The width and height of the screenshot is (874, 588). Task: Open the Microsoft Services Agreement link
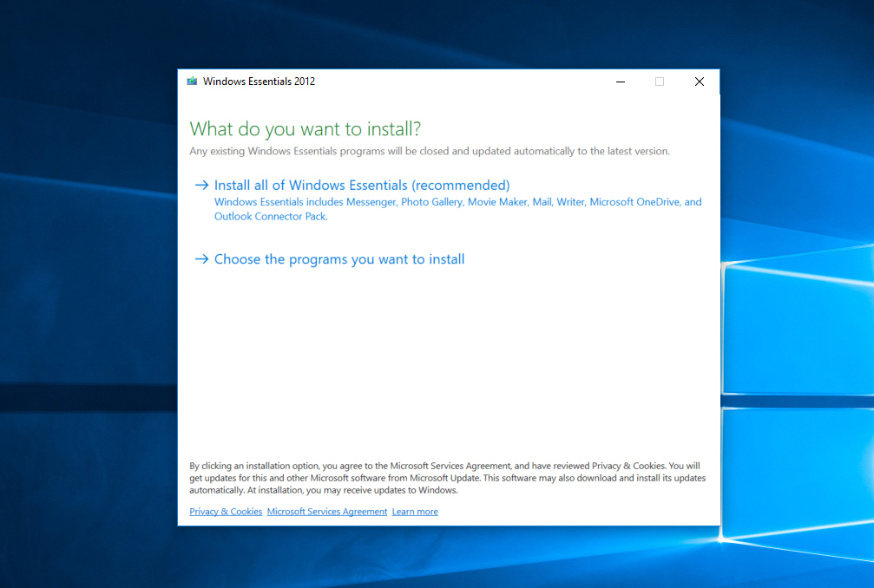coord(326,511)
